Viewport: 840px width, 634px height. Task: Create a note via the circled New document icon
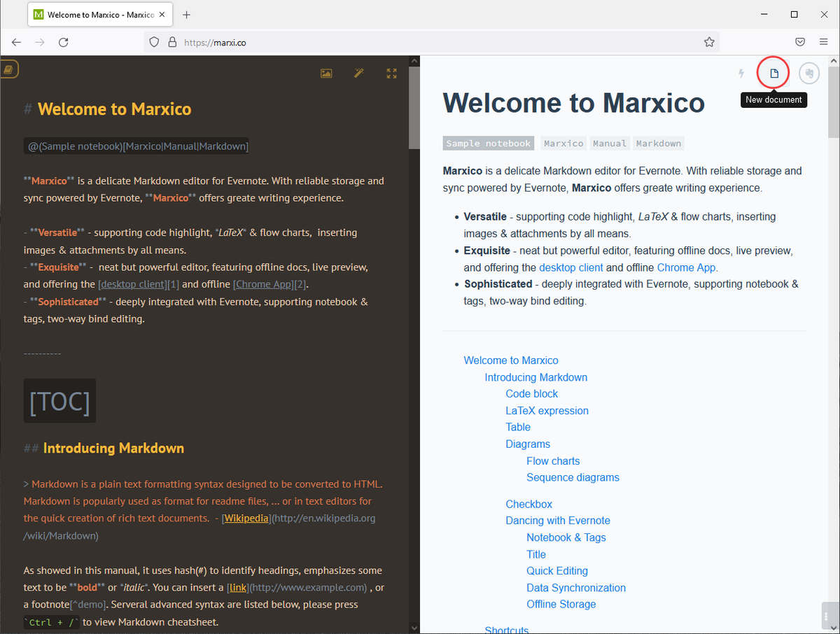773,73
